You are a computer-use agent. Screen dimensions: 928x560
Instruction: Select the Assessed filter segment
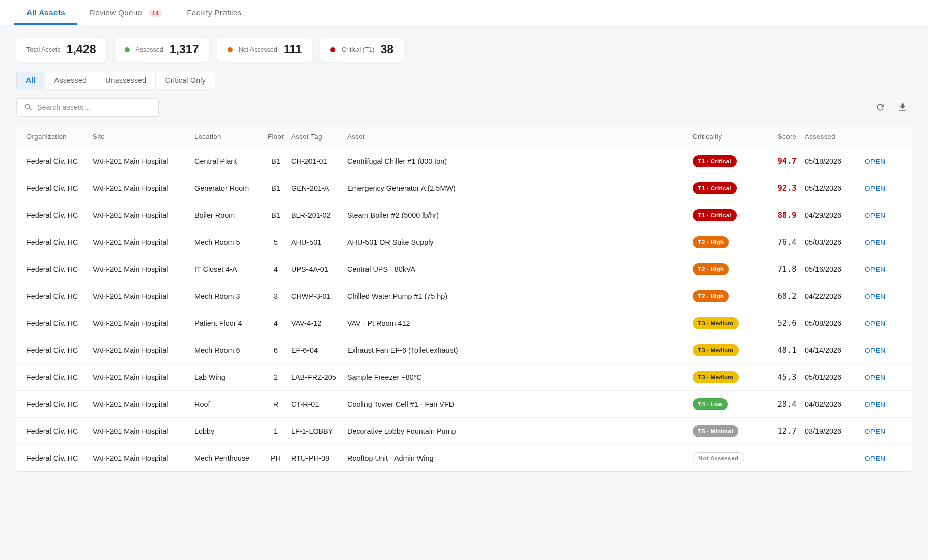click(70, 80)
